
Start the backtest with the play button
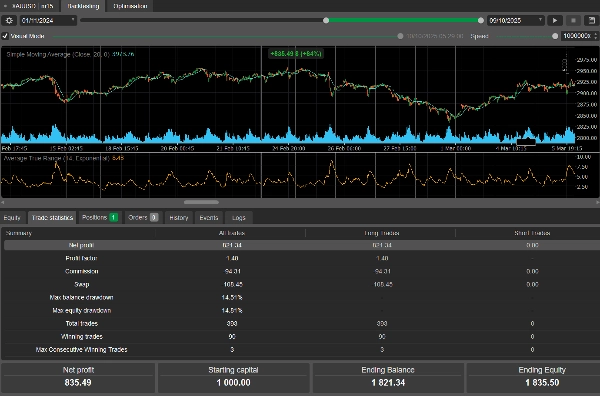pos(555,21)
